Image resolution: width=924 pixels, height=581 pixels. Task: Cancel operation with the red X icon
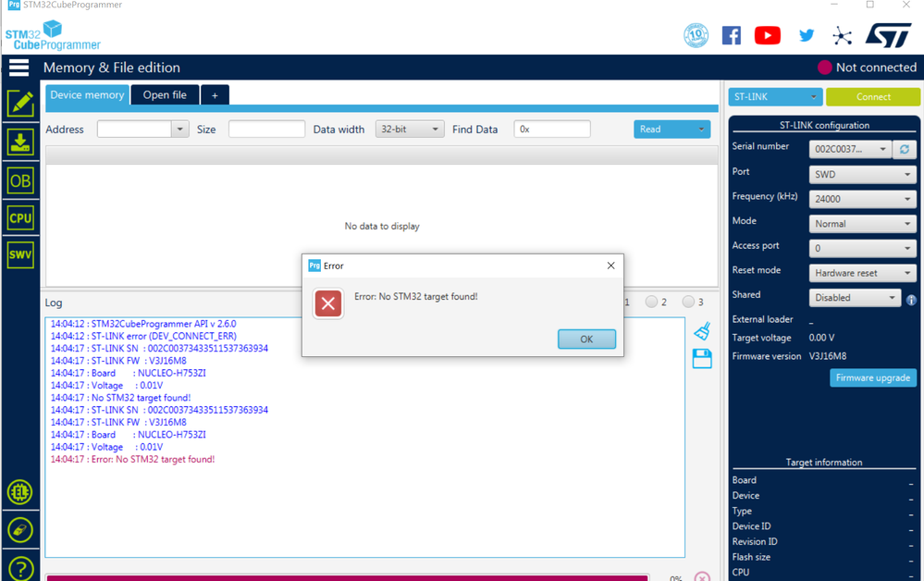pos(702,577)
